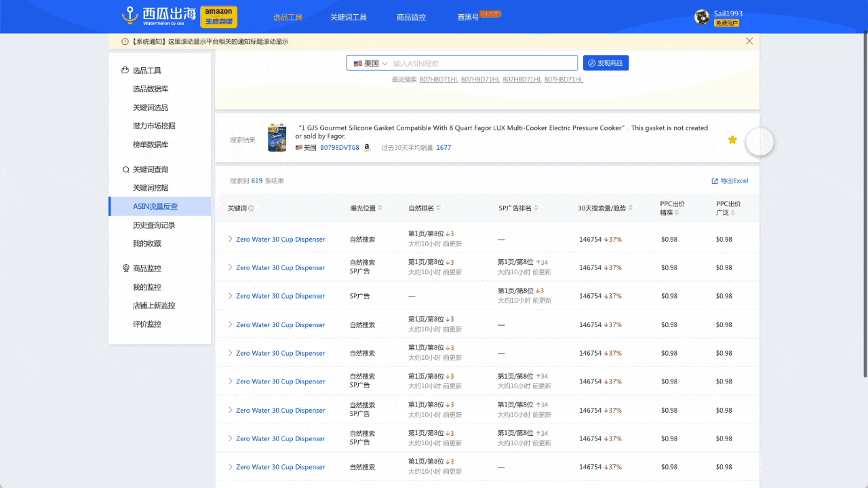Click the 发现商品 search button
Image resolution: width=868 pixels, height=488 pixels.
(x=605, y=62)
